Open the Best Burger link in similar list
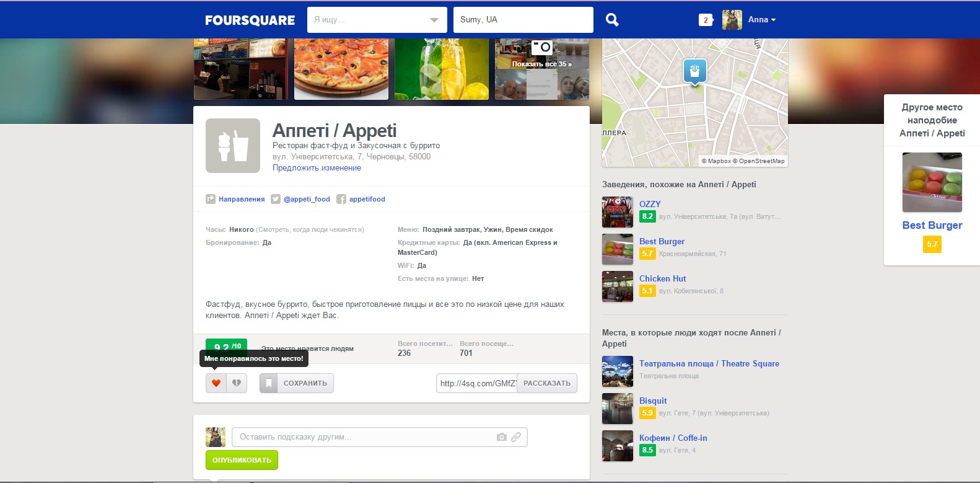Viewport: 980px width, 483px height. (662, 241)
